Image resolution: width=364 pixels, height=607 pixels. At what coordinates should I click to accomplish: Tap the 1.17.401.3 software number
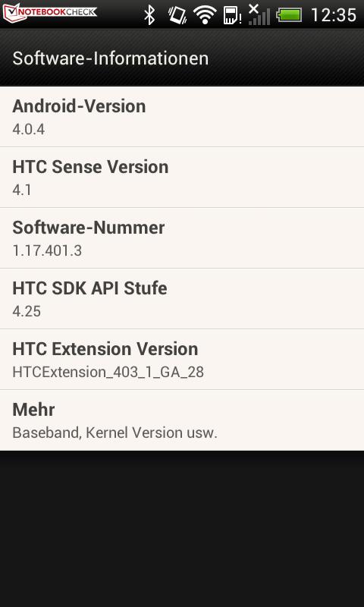47,251
